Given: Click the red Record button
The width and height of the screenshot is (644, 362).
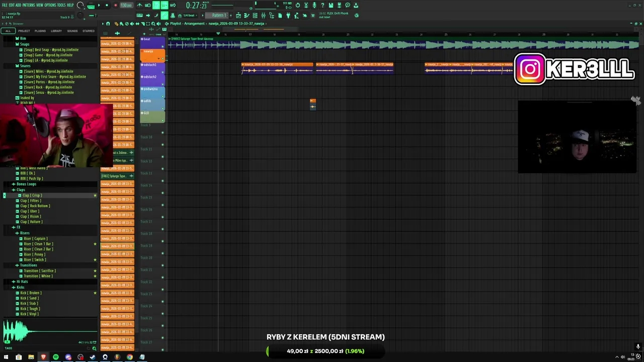Looking at the screenshot, I should [116, 5].
